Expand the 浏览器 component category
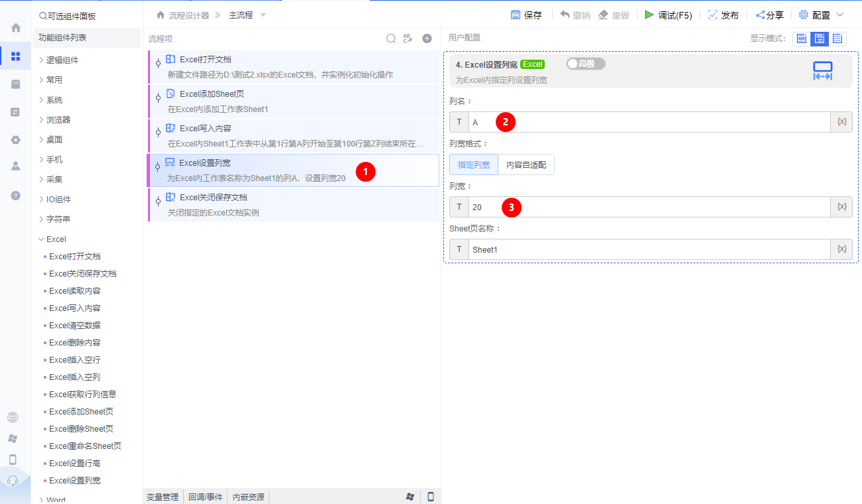The height and width of the screenshot is (504, 862). (x=41, y=120)
